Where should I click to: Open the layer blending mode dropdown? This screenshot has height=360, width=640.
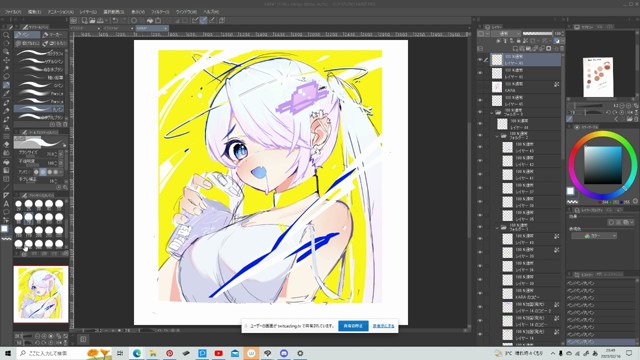click(x=506, y=33)
